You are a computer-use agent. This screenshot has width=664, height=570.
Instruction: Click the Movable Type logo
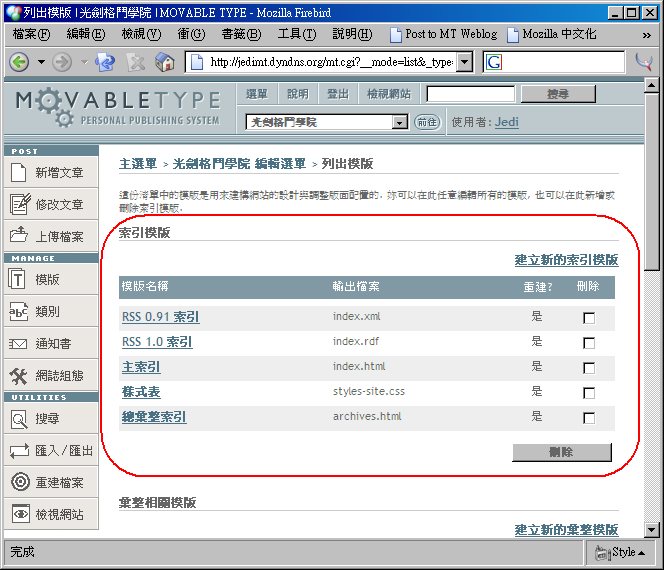[118, 108]
